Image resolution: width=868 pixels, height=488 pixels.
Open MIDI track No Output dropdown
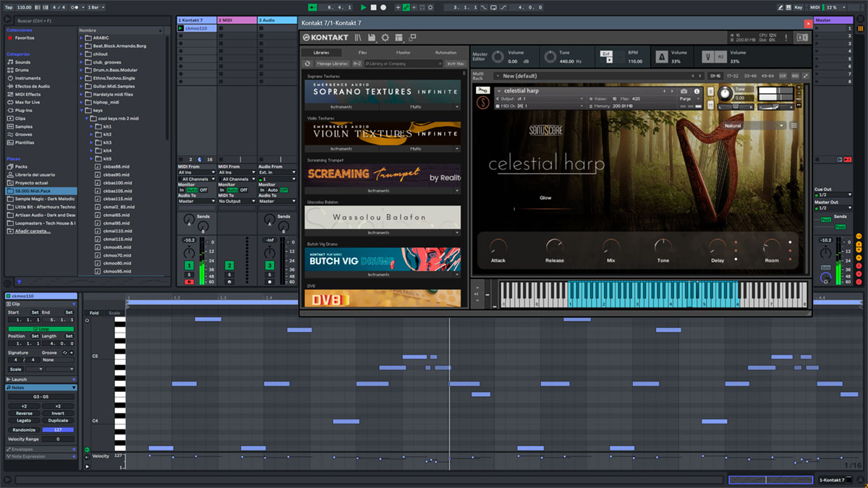[237, 201]
